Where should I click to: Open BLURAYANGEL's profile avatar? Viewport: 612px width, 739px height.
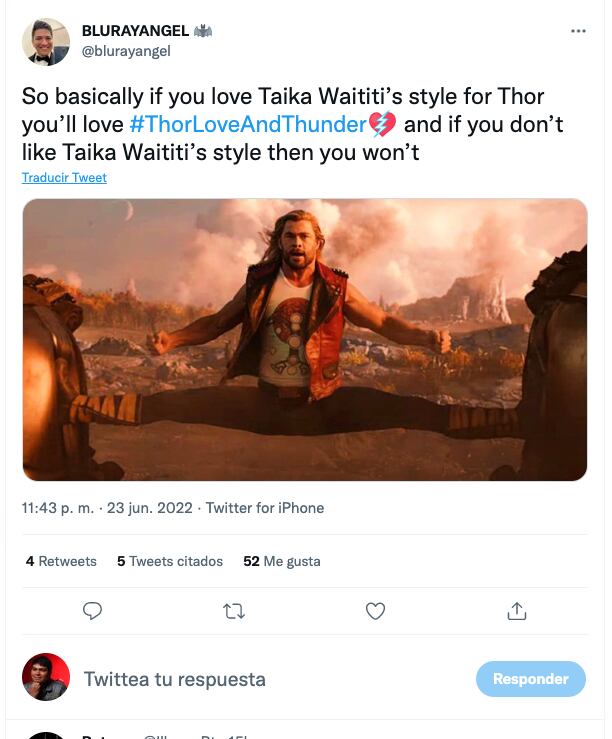point(46,41)
